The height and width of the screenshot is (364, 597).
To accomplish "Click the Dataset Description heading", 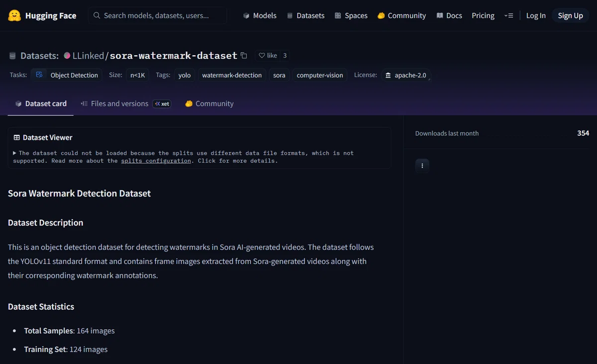I will pyautogui.click(x=45, y=223).
